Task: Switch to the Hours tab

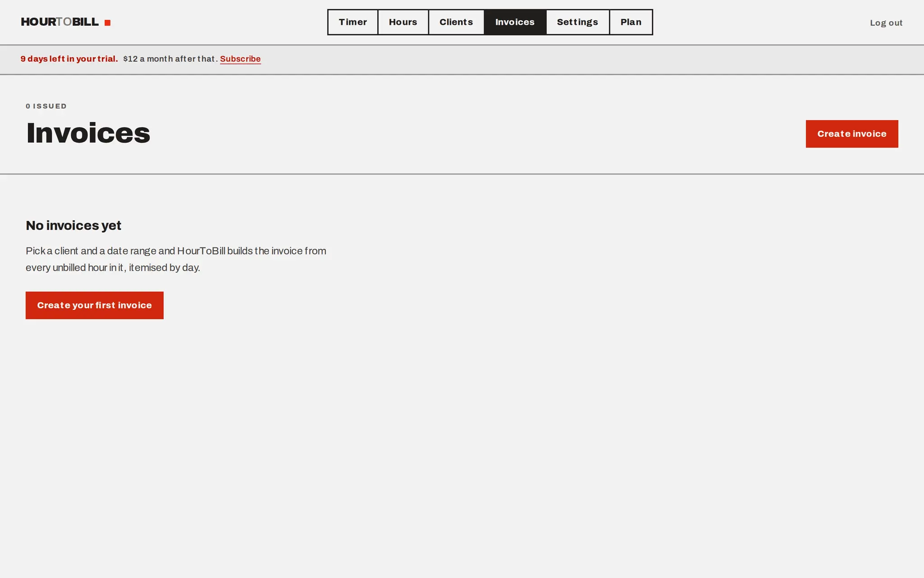Action: (403, 22)
